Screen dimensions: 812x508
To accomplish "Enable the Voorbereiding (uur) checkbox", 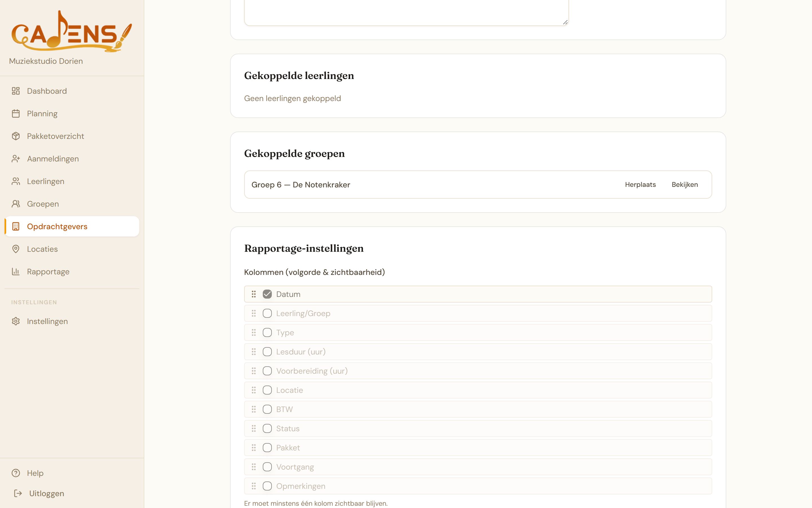I will tap(267, 371).
